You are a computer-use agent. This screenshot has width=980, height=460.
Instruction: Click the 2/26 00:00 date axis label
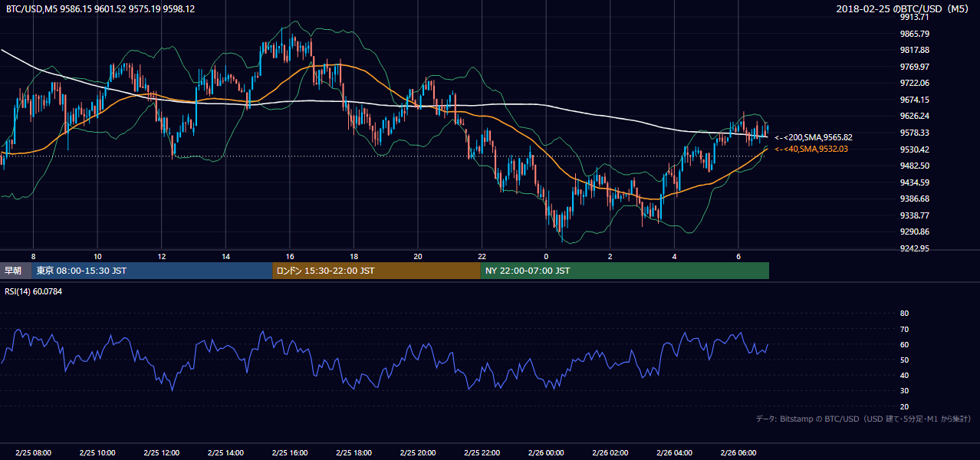[546, 453]
